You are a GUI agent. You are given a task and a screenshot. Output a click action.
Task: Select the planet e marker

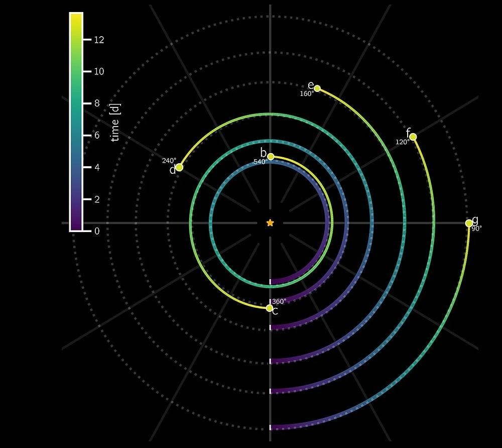(x=316, y=87)
